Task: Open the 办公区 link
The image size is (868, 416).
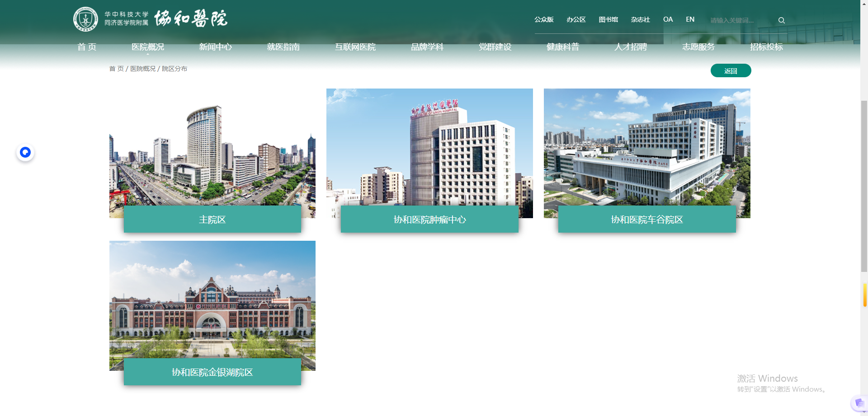Action: pyautogui.click(x=576, y=19)
